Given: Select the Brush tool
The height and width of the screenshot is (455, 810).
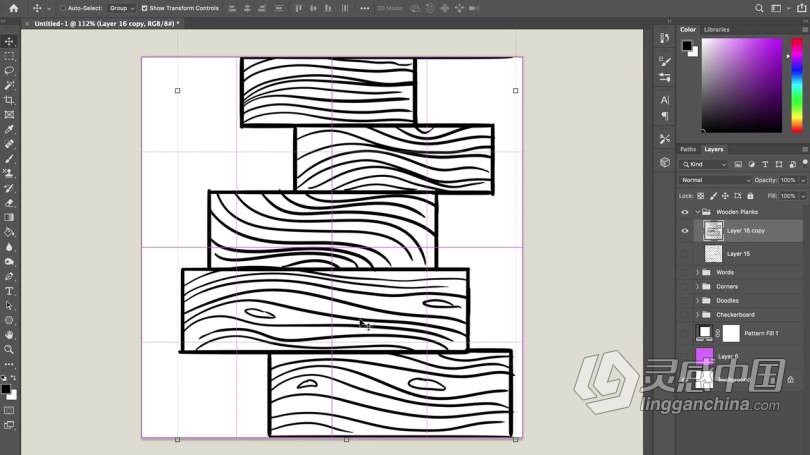Looking at the screenshot, I should (x=9, y=159).
